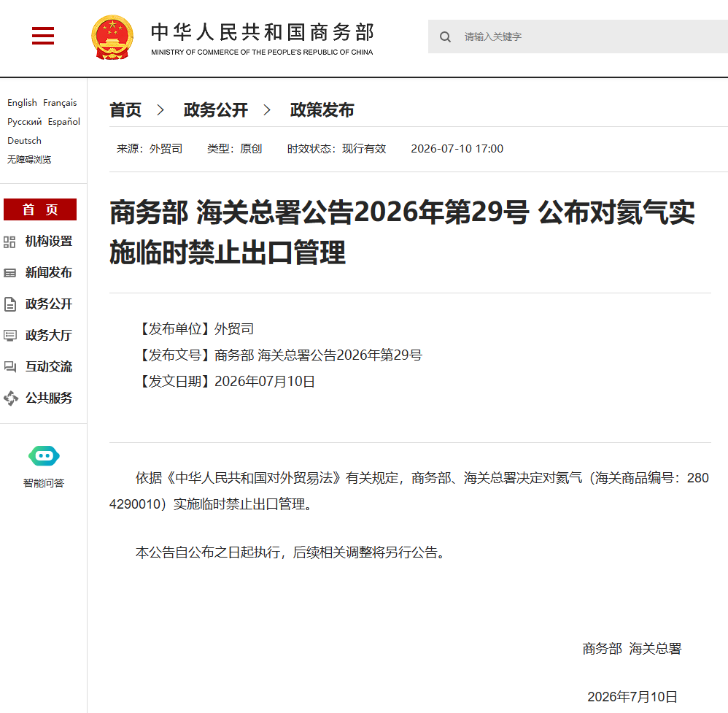Screen dimensions: 728x713
Task: Click the timestamp 2026-07-10 17:00
Action: click(457, 149)
